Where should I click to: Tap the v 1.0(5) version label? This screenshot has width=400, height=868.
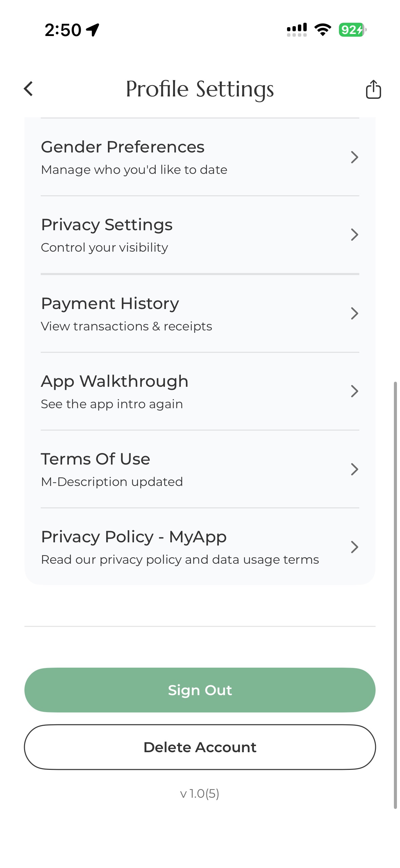click(200, 794)
